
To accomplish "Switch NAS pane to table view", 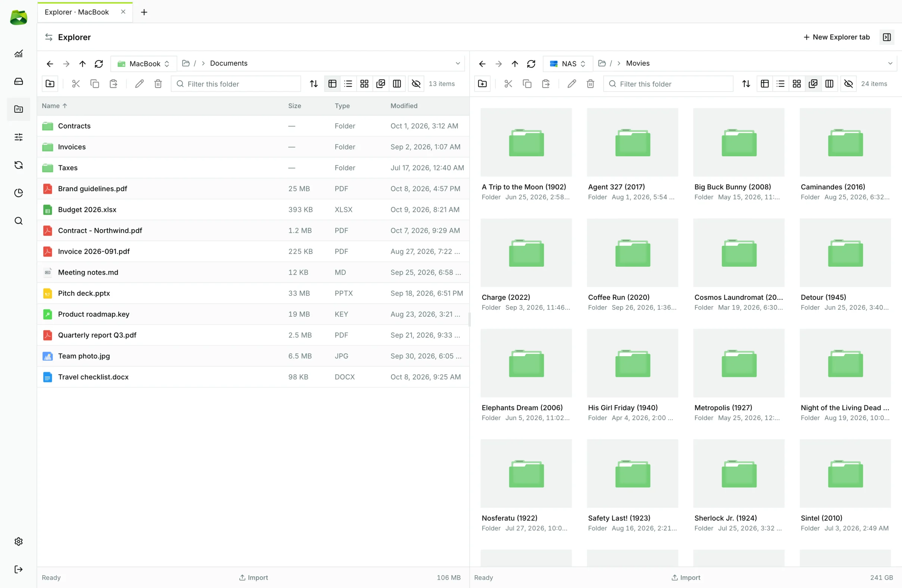I will [765, 84].
